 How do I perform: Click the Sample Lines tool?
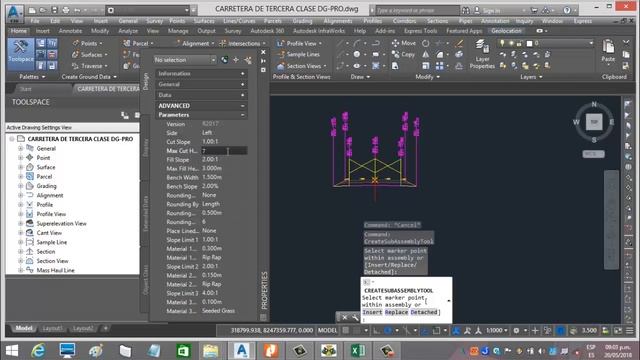(298, 54)
